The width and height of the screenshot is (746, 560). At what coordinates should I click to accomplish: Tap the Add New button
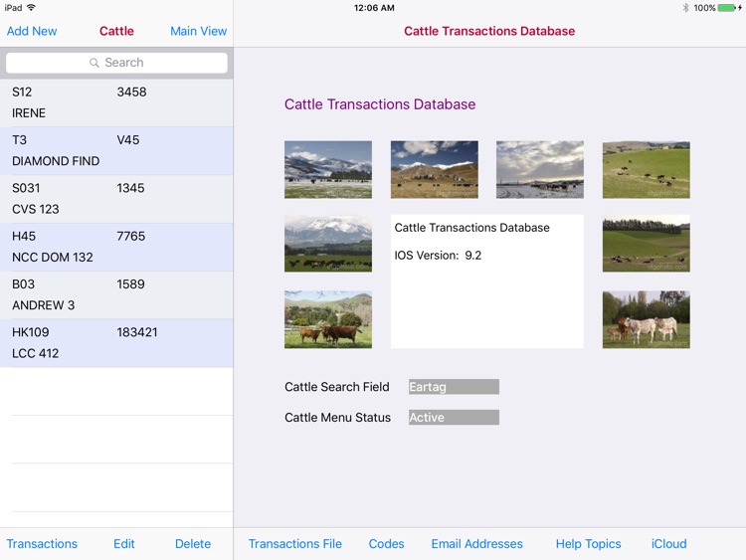click(x=32, y=31)
